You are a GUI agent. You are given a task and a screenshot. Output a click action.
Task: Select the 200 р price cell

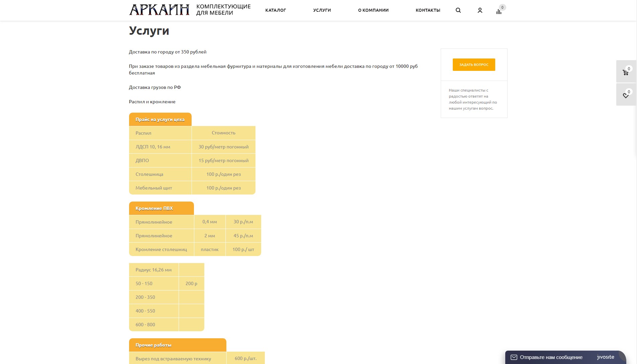pyautogui.click(x=191, y=283)
